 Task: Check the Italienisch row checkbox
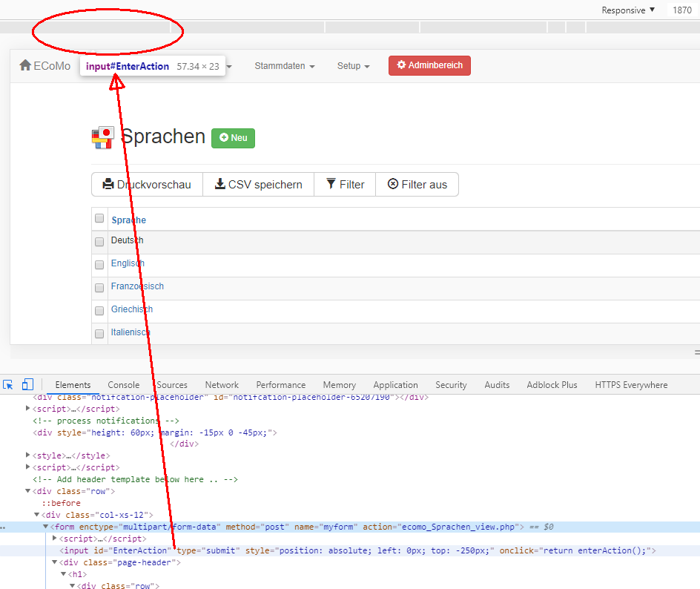pos(99,334)
